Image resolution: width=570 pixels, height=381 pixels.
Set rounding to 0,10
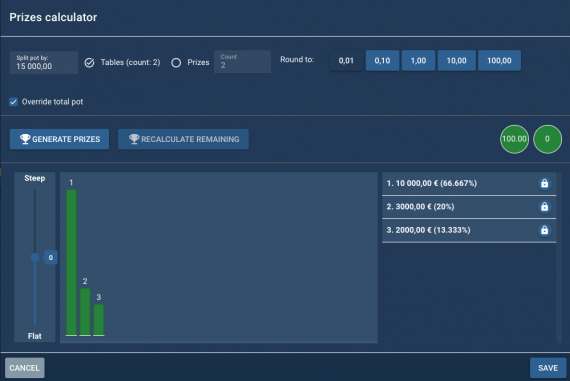pyautogui.click(x=382, y=61)
